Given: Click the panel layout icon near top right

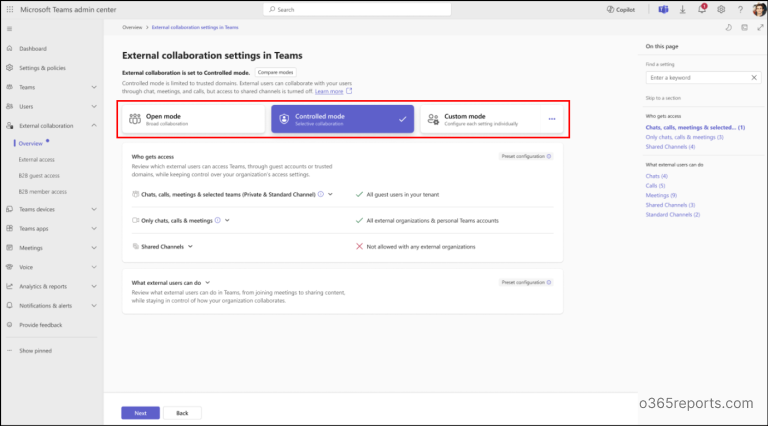Looking at the screenshot, I should pos(744,27).
